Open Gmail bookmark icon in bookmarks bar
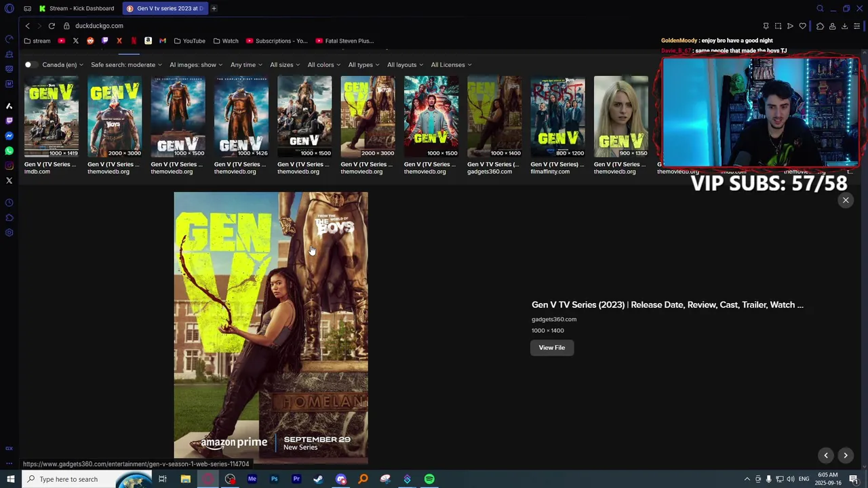 pos(163,41)
